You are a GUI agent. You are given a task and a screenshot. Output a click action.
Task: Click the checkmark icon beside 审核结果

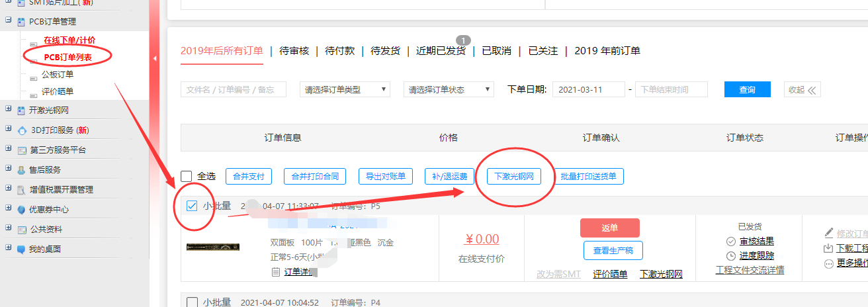(x=731, y=241)
